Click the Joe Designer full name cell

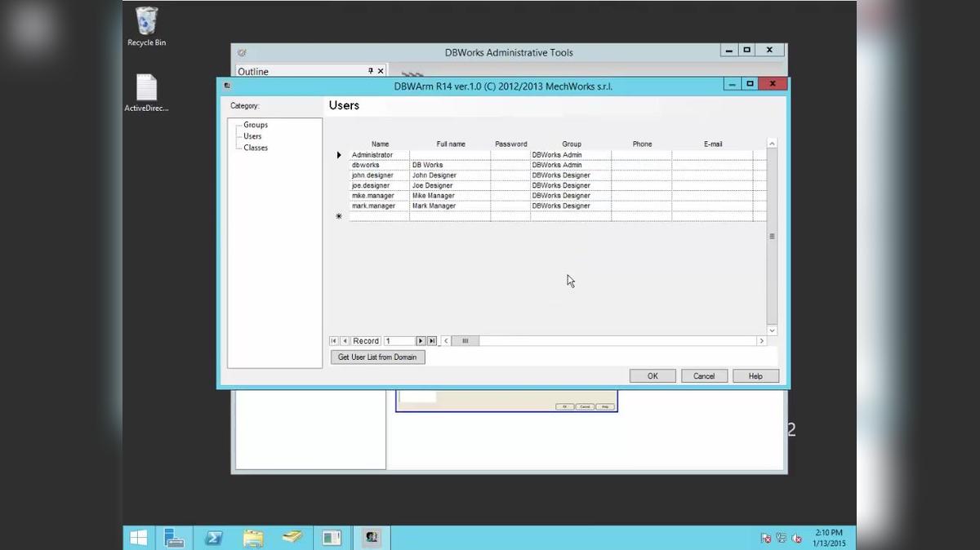(451, 185)
